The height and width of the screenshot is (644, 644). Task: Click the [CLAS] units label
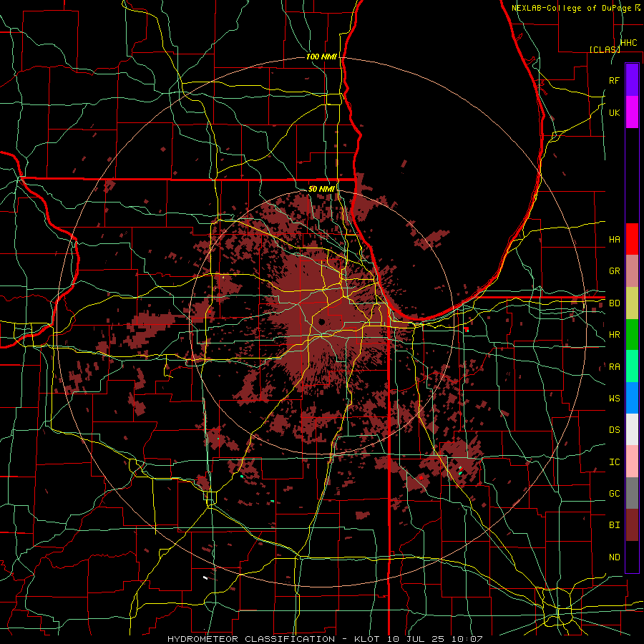605,49
